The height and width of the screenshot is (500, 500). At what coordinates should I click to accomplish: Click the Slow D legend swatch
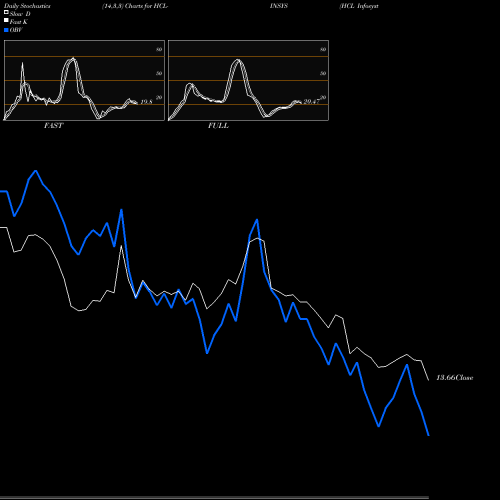6,12
